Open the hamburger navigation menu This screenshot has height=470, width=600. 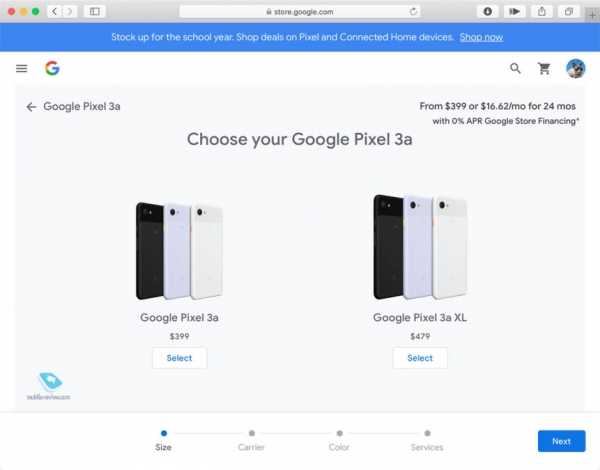tap(22, 68)
